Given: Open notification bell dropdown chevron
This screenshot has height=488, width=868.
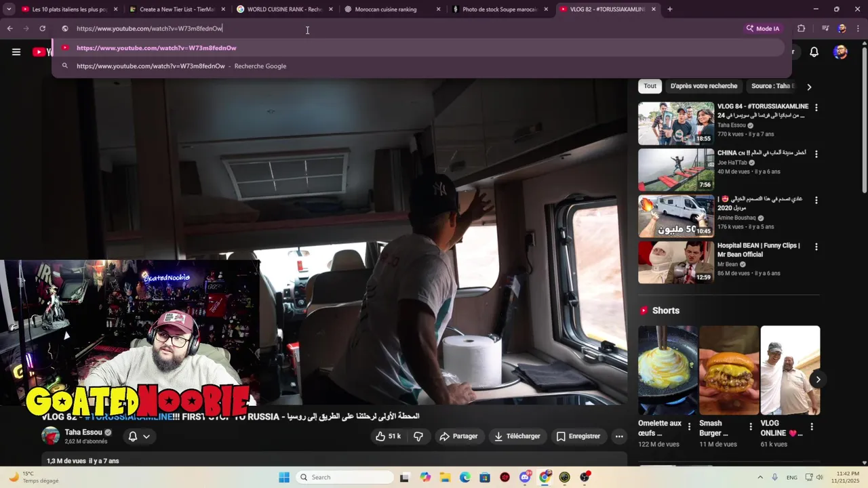Looking at the screenshot, I should click(x=146, y=436).
